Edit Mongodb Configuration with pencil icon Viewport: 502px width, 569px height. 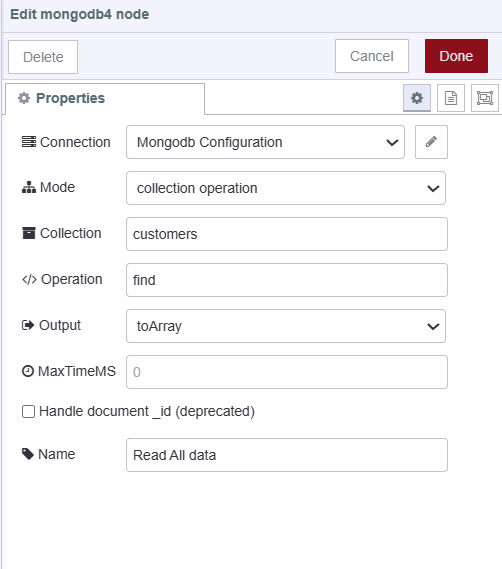tap(431, 142)
